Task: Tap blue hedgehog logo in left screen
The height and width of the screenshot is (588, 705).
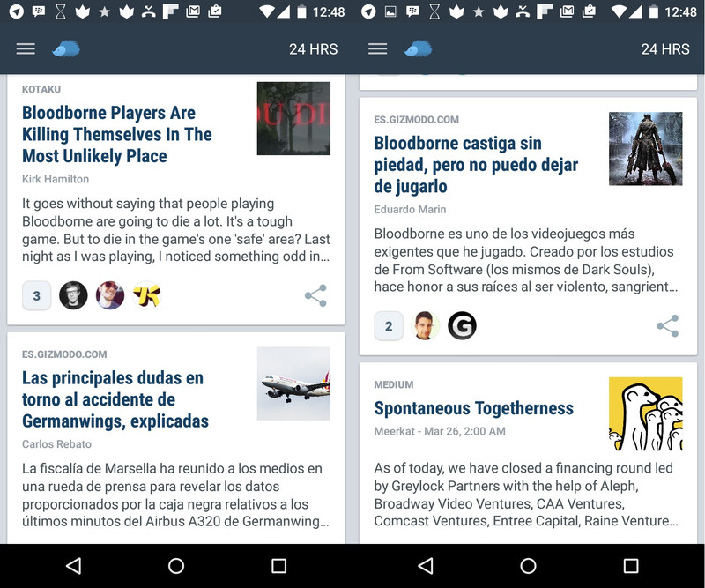Action: tap(66, 48)
